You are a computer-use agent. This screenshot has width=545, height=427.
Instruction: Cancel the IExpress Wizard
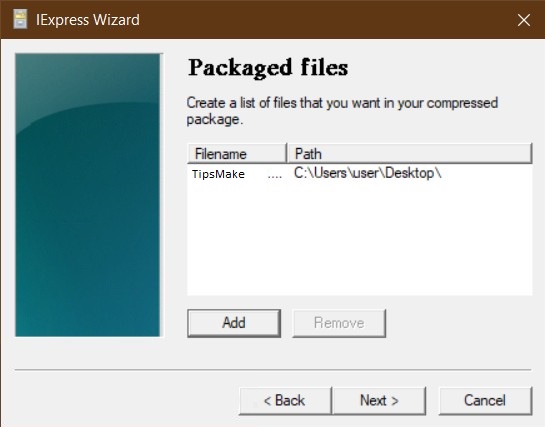click(x=485, y=401)
